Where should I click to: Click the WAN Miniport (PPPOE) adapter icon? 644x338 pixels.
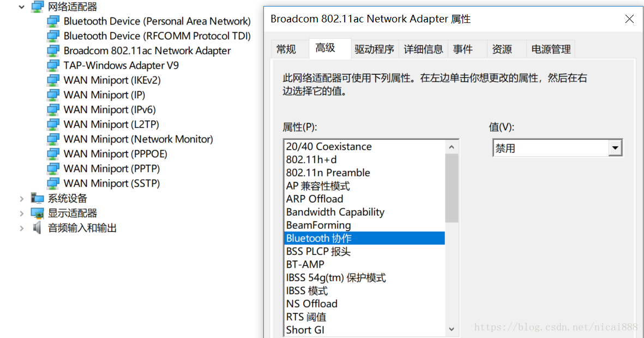click(x=53, y=154)
